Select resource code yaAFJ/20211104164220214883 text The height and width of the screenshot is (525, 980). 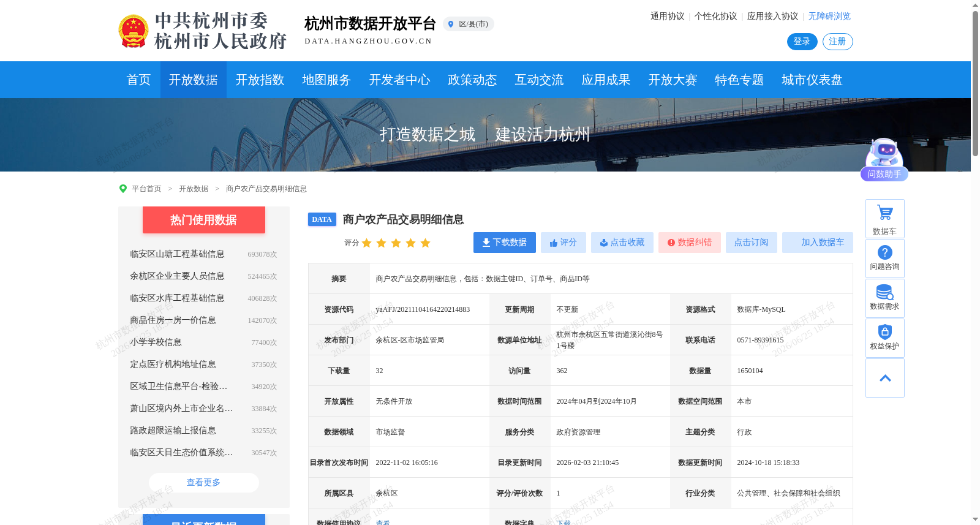point(423,309)
